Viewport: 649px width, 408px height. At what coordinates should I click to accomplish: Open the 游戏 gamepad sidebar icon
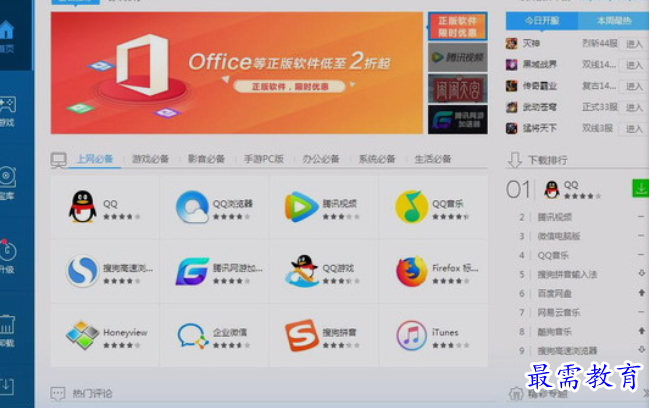7,105
